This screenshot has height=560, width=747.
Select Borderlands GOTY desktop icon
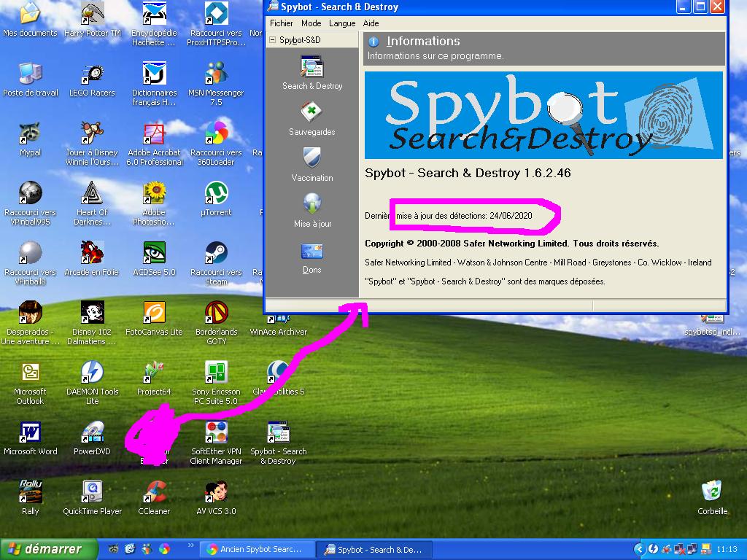[216, 323]
